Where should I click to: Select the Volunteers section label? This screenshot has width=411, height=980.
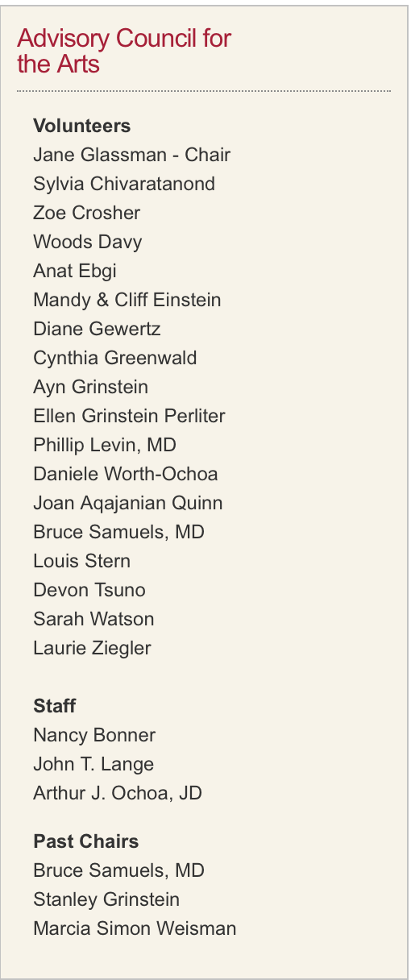81,126
